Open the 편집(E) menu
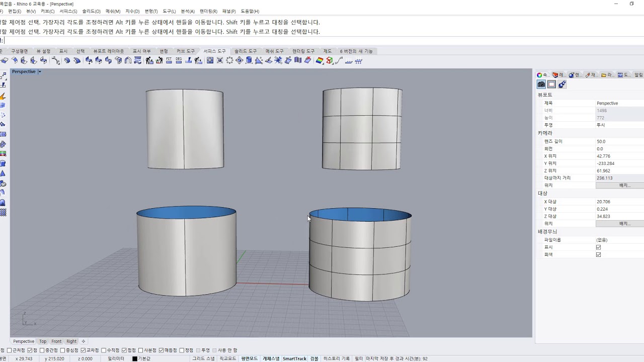Viewport: 644px width, 362px height. pyautogui.click(x=15, y=11)
